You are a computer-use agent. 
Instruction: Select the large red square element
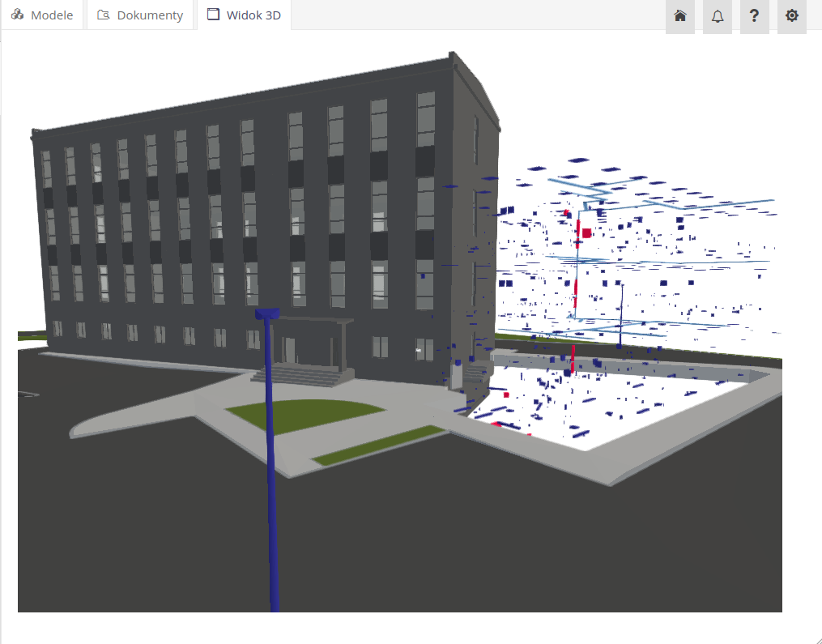[x=586, y=232]
